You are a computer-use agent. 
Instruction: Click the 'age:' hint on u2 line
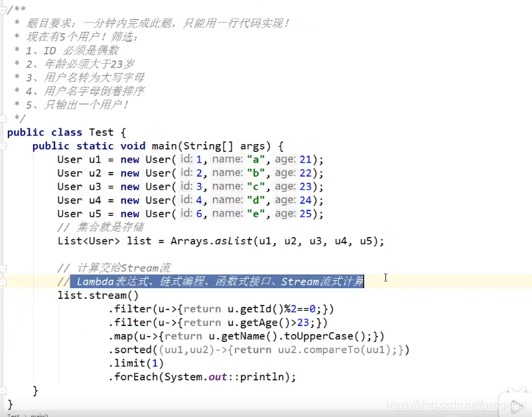coord(285,173)
